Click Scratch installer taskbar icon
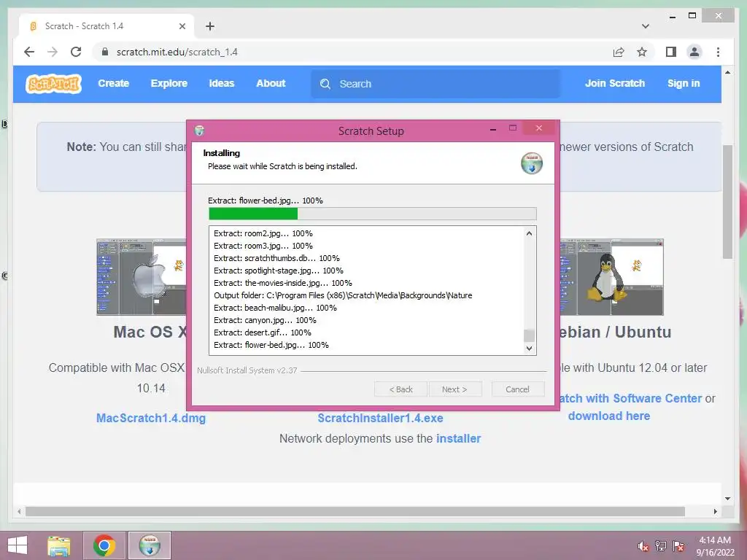747x560 pixels. (x=150, y=545)
